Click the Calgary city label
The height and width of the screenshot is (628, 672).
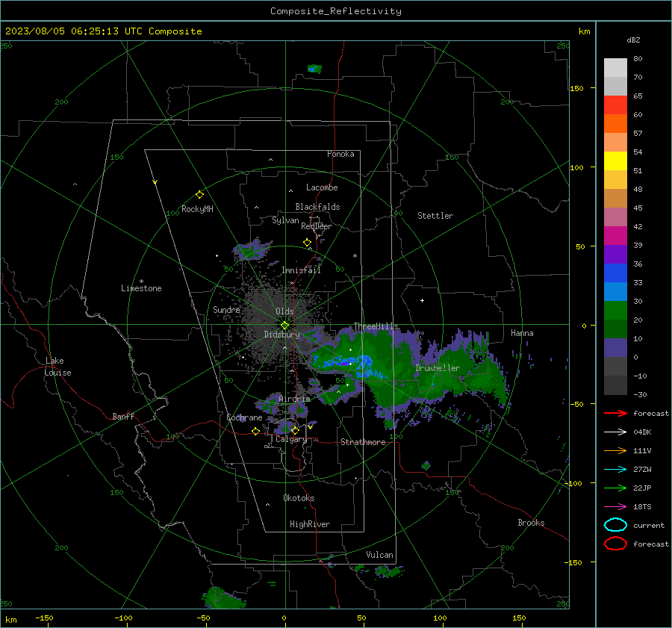(291, 439)
